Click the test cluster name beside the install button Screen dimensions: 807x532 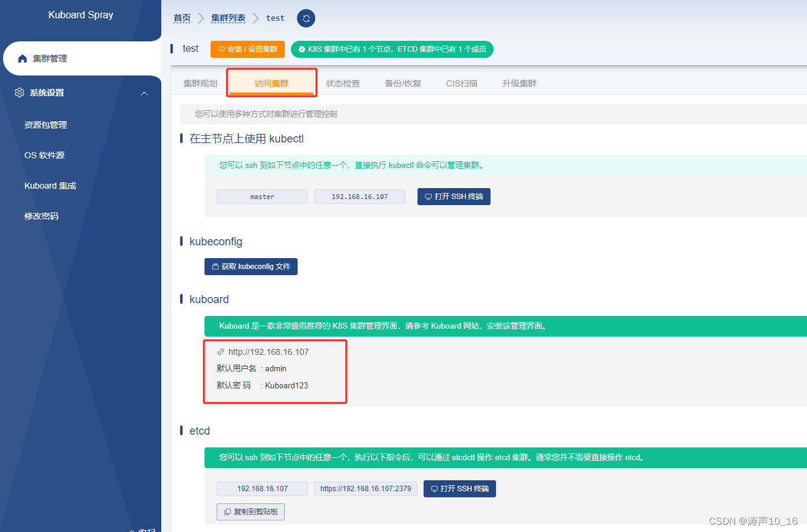pos(190,49)
